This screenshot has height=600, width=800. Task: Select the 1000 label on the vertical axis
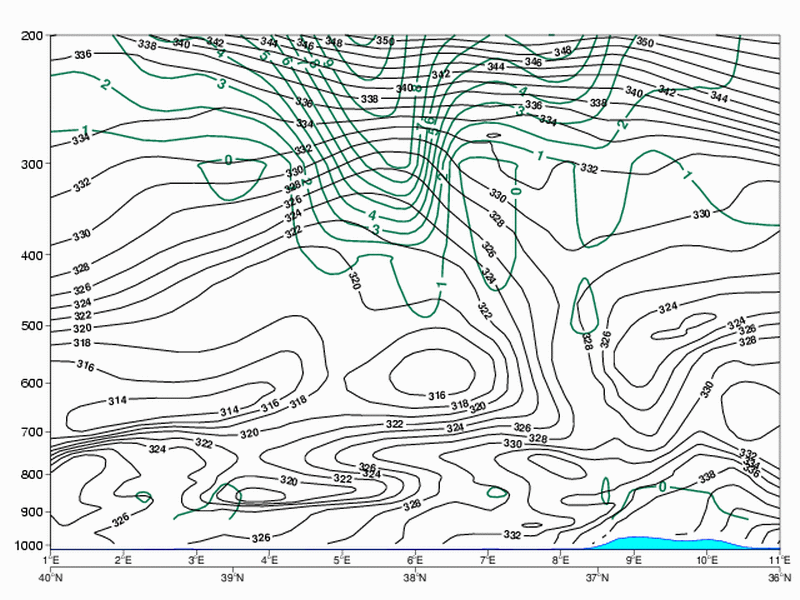coord(27,546)
